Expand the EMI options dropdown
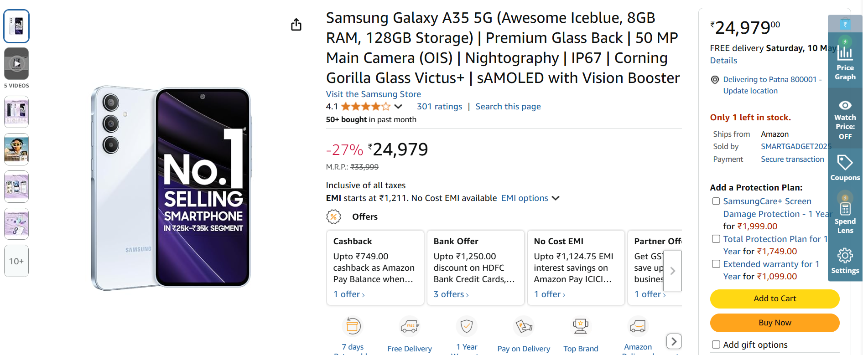Viewport: 868px width, 355px height. pos(530,198)
